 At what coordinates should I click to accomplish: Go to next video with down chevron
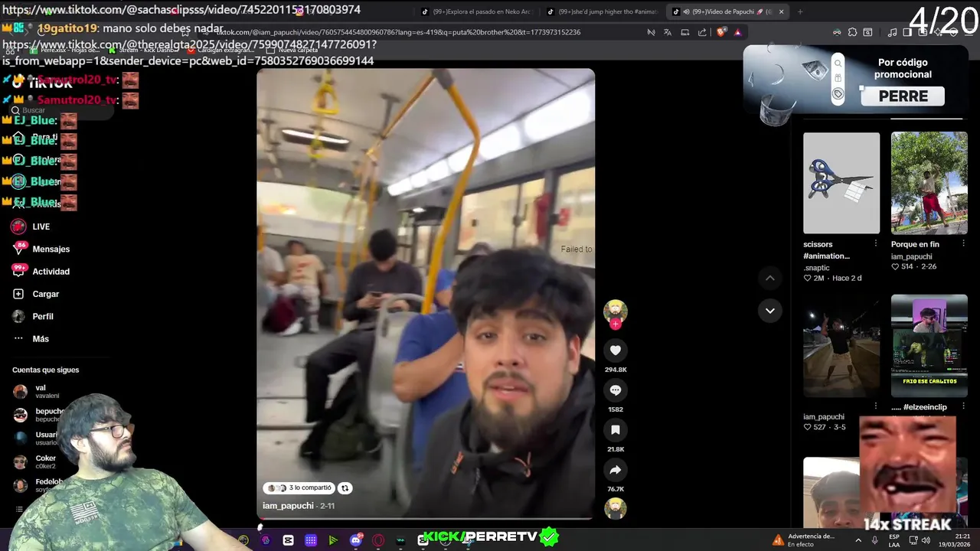[x=769, y=311]
